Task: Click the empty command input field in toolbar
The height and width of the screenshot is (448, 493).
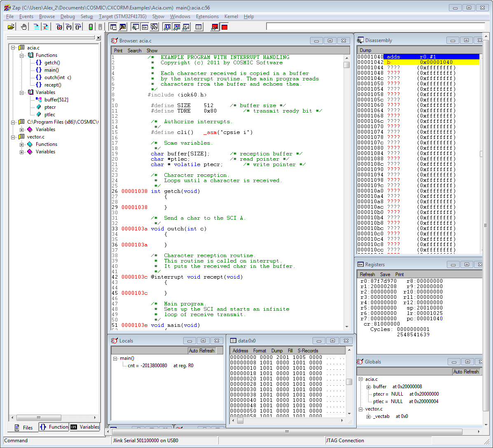Action: tap(375, 27)
